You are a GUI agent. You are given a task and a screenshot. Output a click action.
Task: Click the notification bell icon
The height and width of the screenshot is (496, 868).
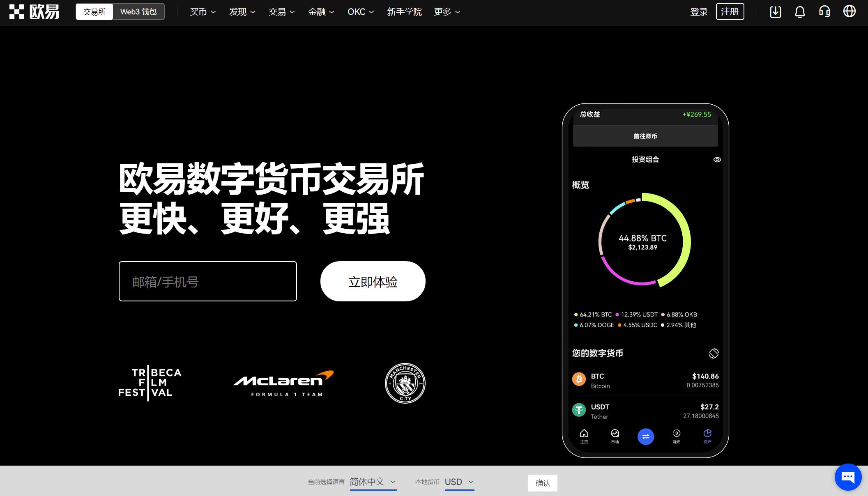tap(799, 11)
